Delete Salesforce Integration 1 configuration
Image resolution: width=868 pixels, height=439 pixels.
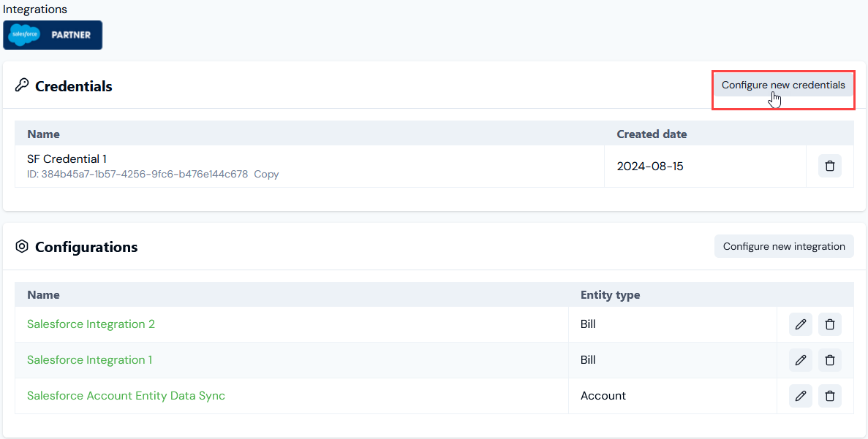pyautogui.click(x=829, y=360)
